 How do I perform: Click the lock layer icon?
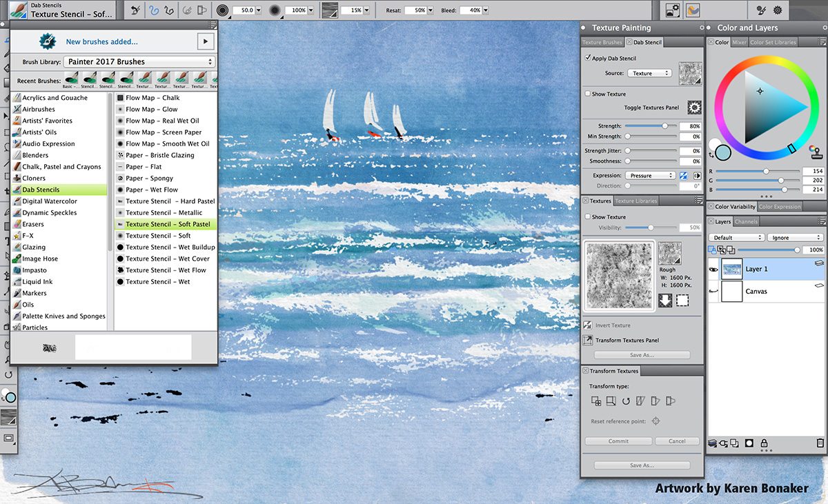point(765,443)
